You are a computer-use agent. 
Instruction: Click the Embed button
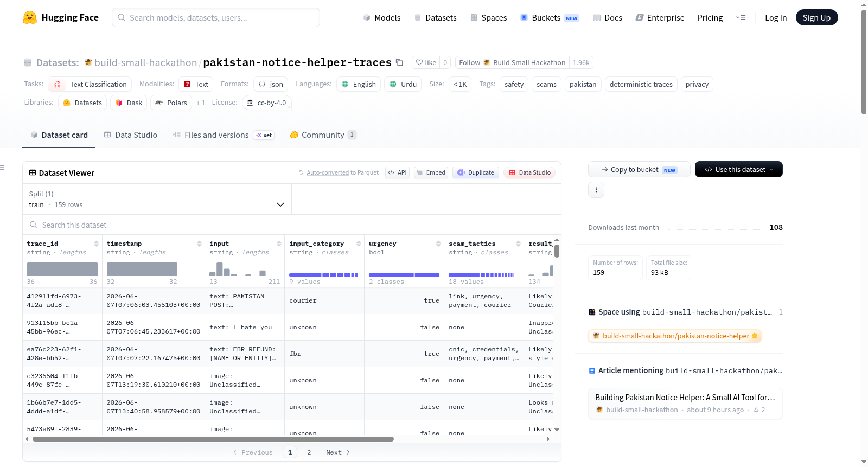pyautogui.click(x=431, y=172)
